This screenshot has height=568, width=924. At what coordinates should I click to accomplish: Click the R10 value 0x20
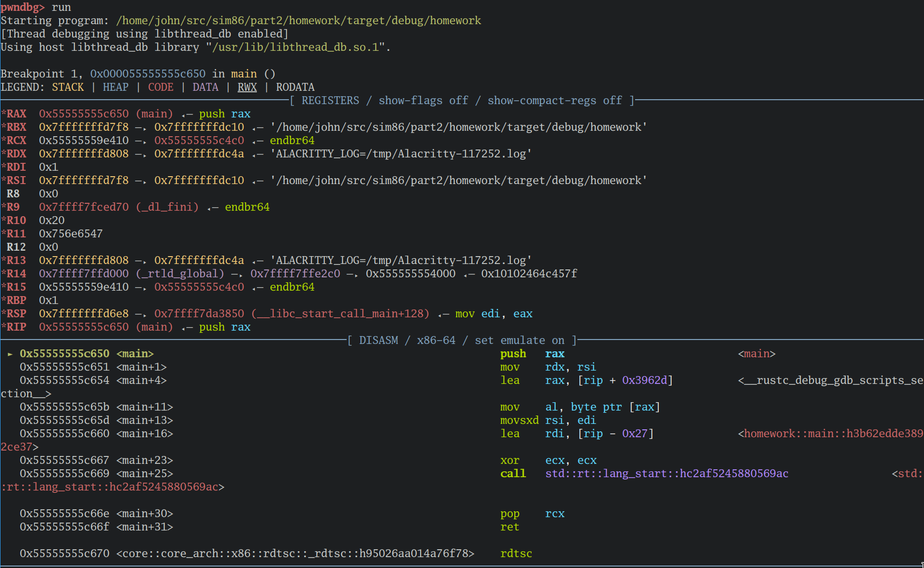coord(52,220)
